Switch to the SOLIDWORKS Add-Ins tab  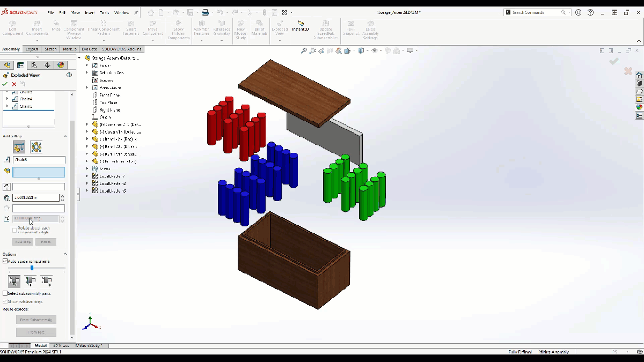tap(122, 49)
